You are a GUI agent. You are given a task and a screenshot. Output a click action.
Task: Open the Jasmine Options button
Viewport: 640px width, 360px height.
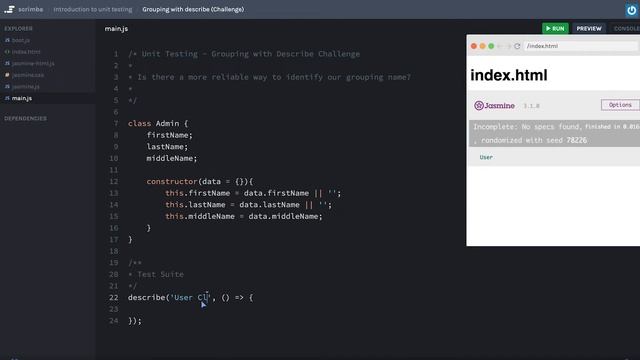tap(620, 105)
